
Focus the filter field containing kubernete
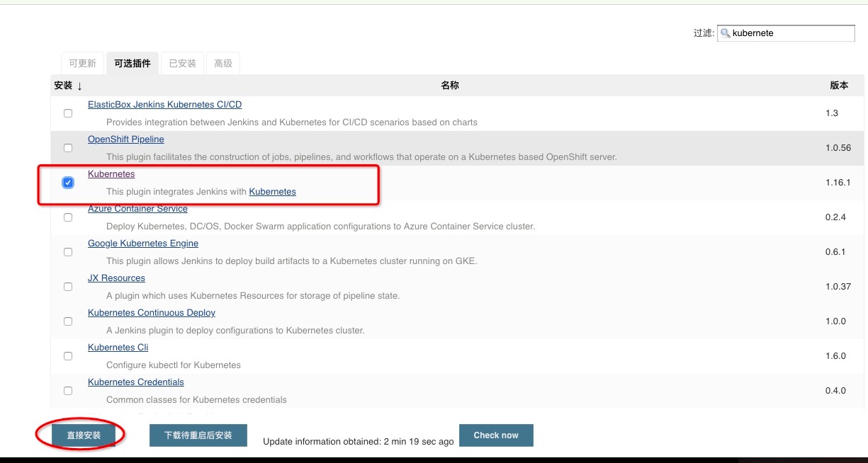coord(787,33)
